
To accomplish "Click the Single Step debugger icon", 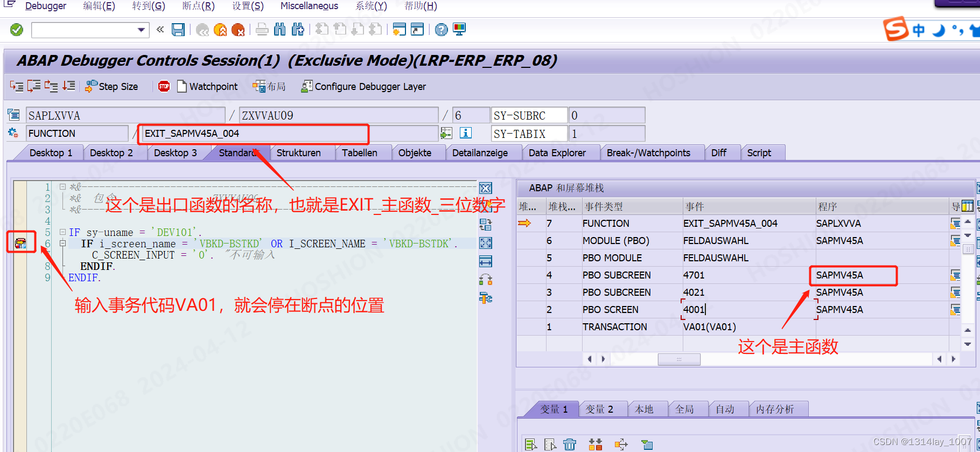I will coord(17,86).
